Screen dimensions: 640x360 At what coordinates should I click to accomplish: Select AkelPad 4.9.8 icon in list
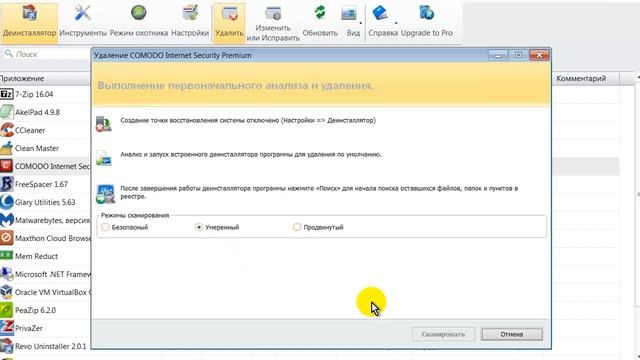coord(7,112)
